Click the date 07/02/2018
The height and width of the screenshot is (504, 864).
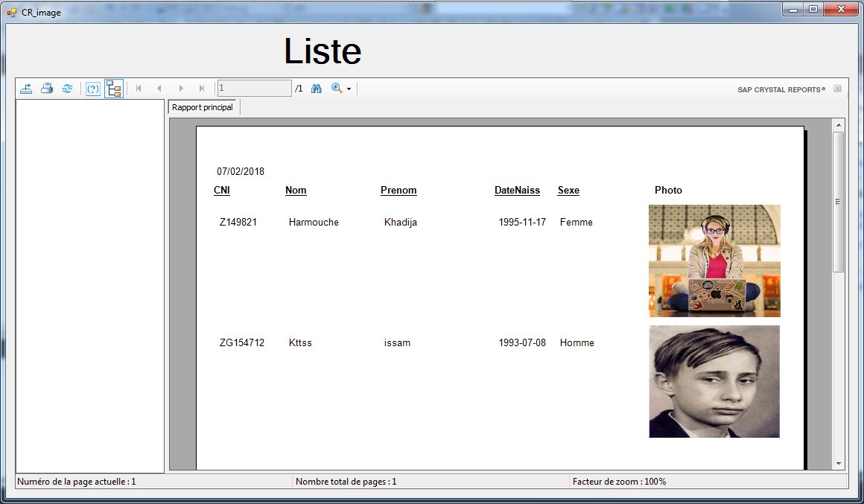pos(241,171)
